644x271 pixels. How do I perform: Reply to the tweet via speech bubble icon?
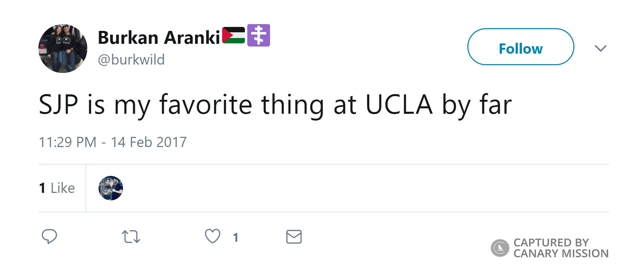pos(49,236)
